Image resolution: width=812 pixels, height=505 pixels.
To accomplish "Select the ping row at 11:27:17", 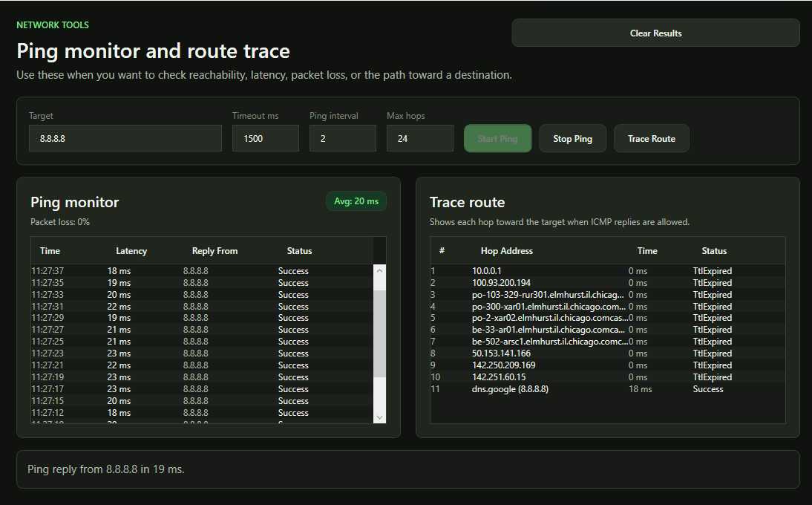I will (x=202, y=389).
